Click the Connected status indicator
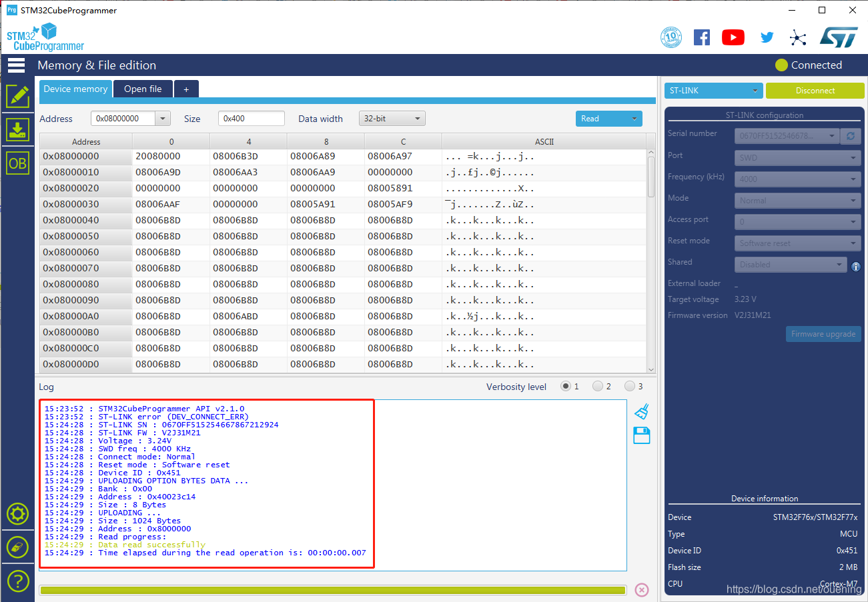The height and width of the screenshot is (602, 868). (x=809, y=65)
